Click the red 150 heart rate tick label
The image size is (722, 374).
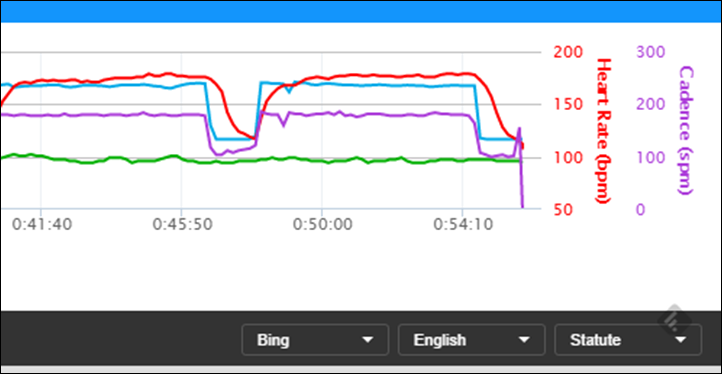[x=569, y=105]
